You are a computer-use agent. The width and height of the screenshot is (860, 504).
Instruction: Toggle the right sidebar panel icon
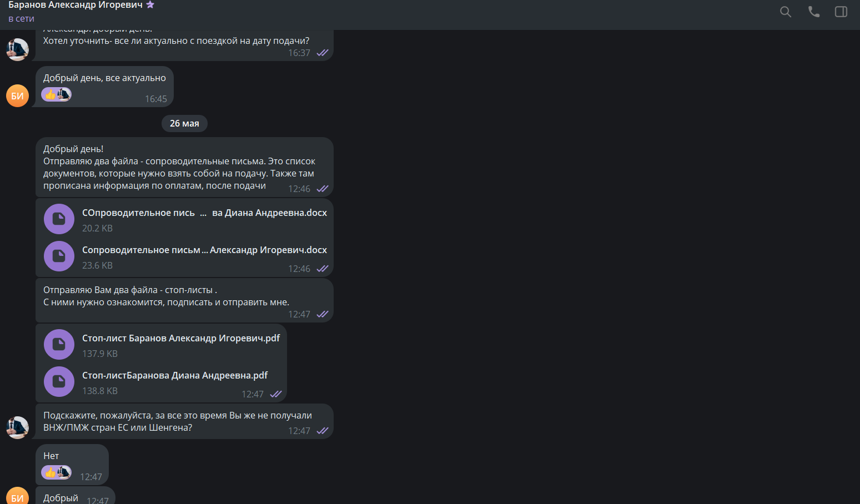[841, 12]
